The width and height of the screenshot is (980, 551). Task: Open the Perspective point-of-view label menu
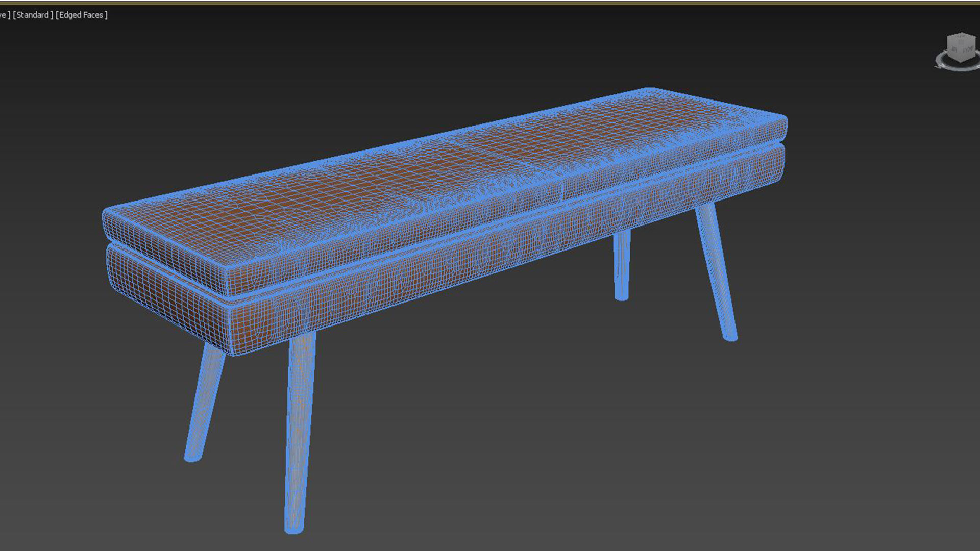pyautogui.click(x=4, y=15)
